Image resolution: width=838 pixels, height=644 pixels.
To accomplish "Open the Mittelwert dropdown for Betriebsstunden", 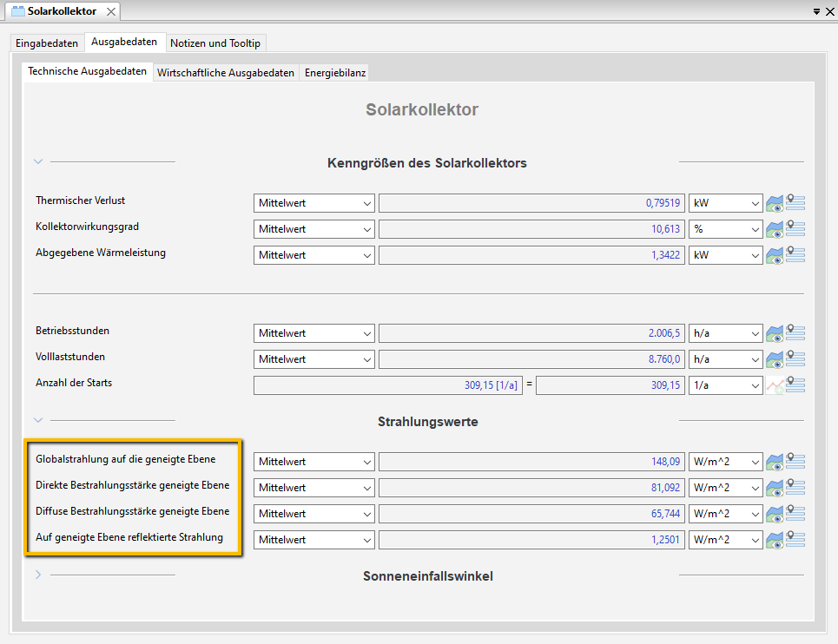I will tap(314, 333).
